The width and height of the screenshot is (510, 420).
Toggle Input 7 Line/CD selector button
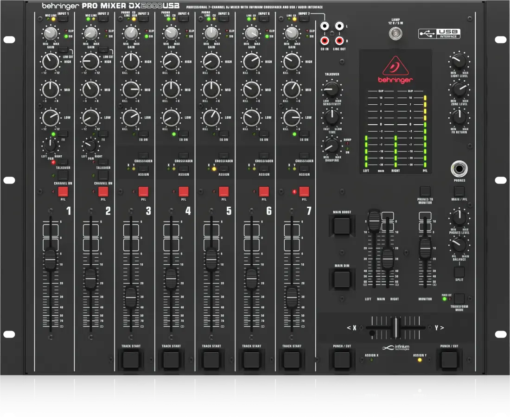(x=304, y=19)
